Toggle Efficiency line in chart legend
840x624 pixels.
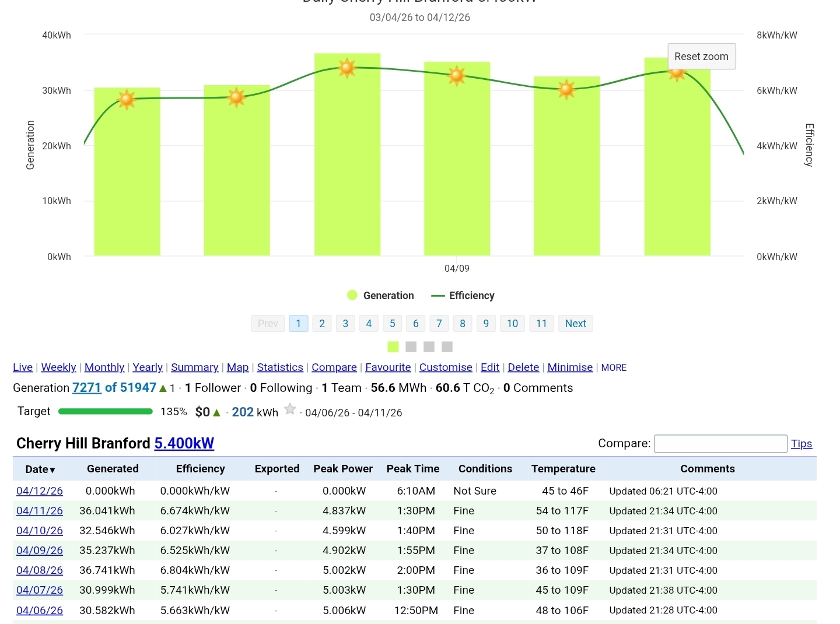click(463, 296)
